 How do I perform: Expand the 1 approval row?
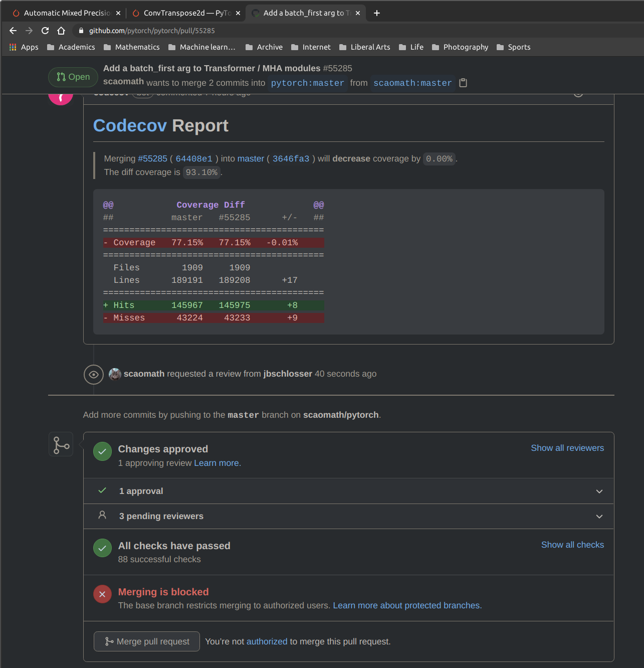pos(349,491)
